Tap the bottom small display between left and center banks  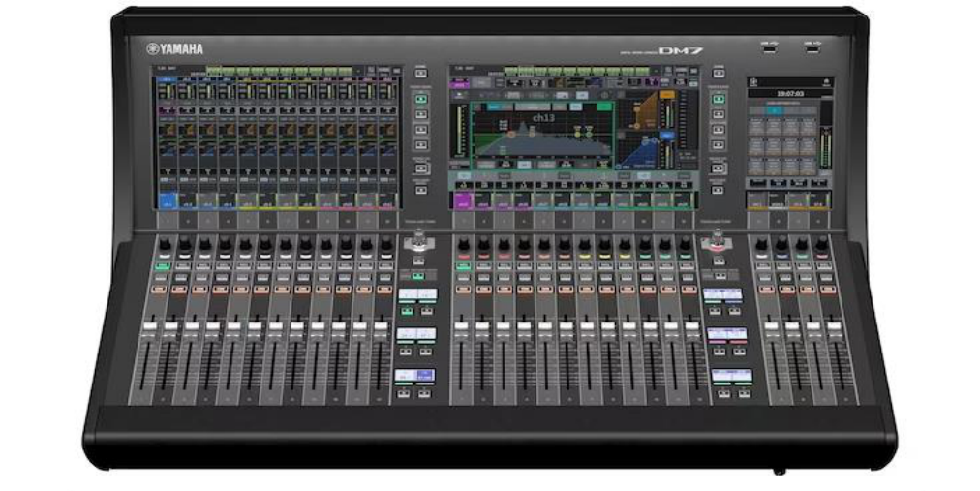tap(415, 376)
